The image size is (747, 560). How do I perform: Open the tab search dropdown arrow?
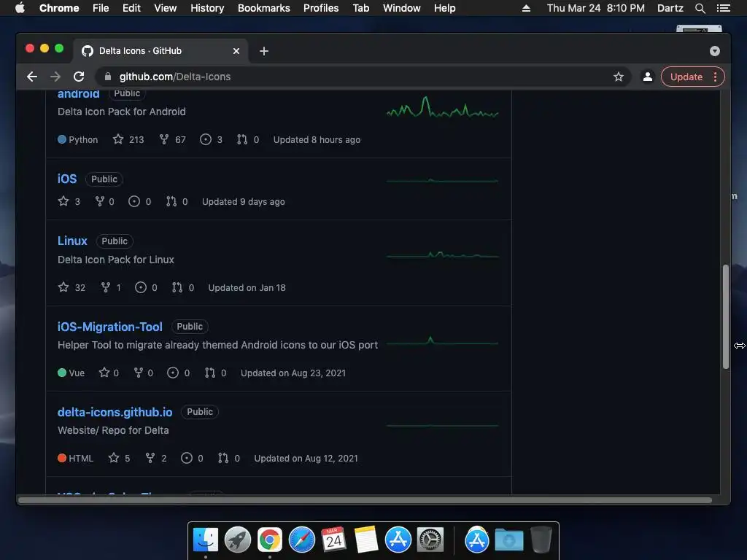(715, 51)
